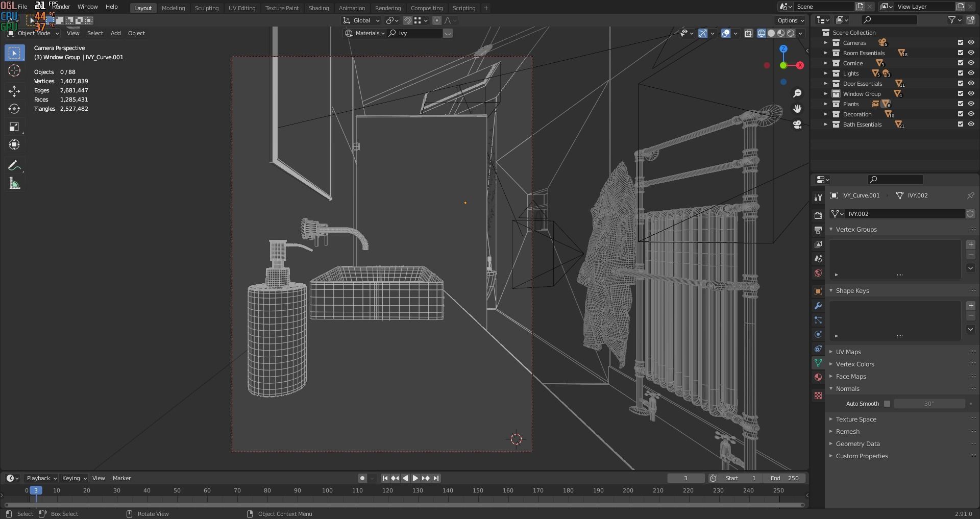
Task: Exclude Bath Essentials collection via checkbox
Action: pos(960,125)
